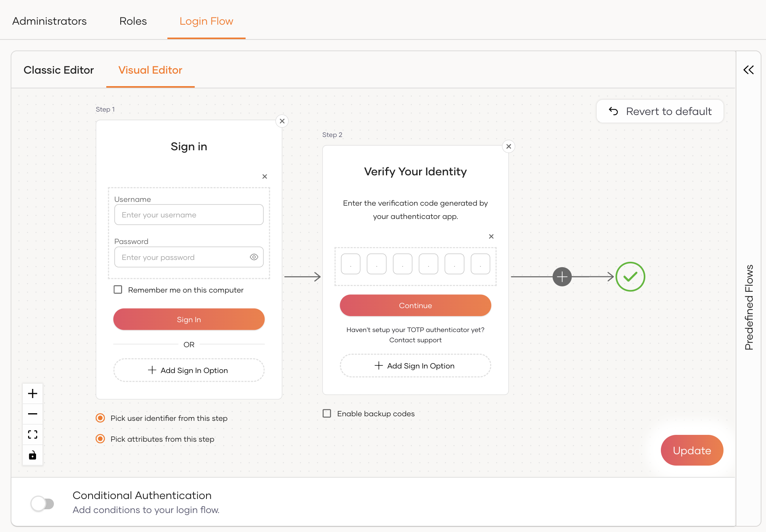The height and width of the screenshot is (532, 766).
Task: Switch to Visual Editor tab
Action: pos(150,70)
